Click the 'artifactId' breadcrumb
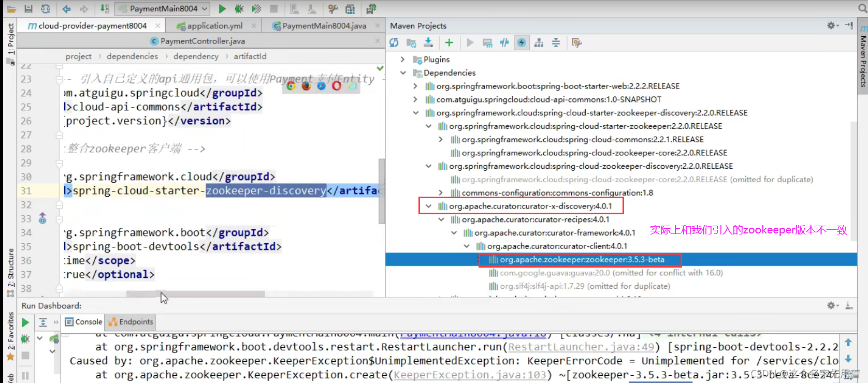This screenshot has width=868, height=383. 250,56
